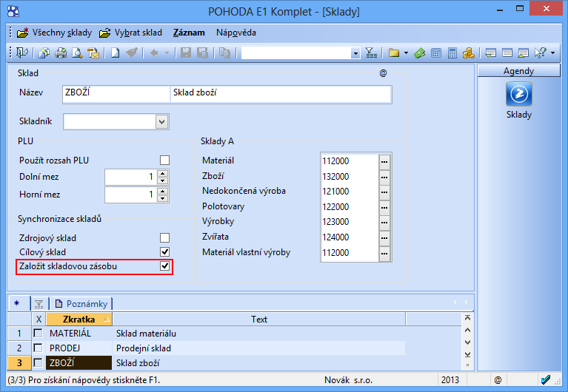The image size is (568, 392).
Task: Open the folder icon dropdown arrow
Action: (x=406, y=53)
